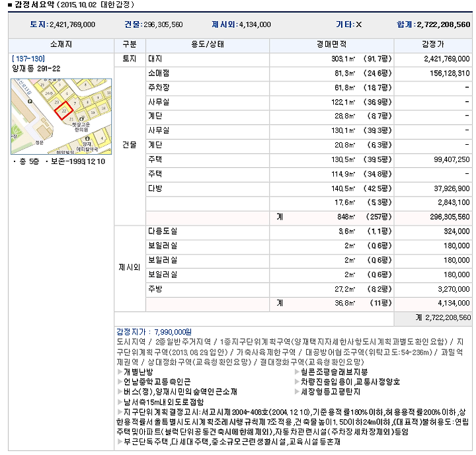The image size is (476, 455).
Task: Click the 개별난방 note
Action: [138, 372]
